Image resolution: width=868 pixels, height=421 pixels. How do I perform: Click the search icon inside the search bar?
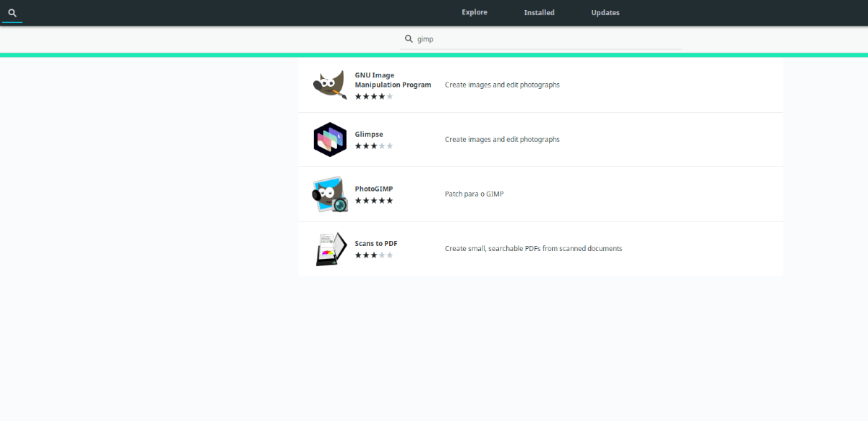(x=409, y=38)
